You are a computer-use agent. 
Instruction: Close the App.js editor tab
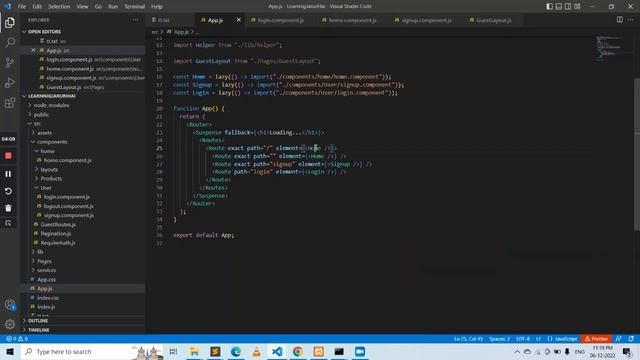pyautogui.click(x=239, y=20)
